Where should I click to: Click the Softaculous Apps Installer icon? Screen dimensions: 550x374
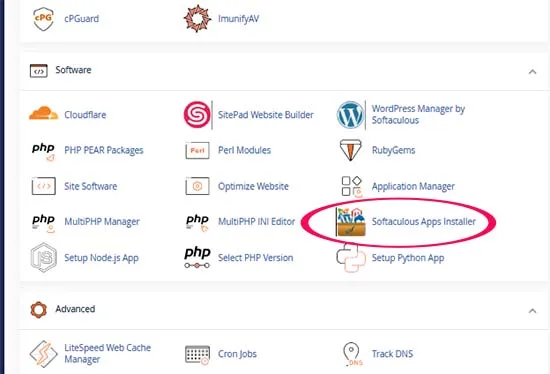click(350, 221)
